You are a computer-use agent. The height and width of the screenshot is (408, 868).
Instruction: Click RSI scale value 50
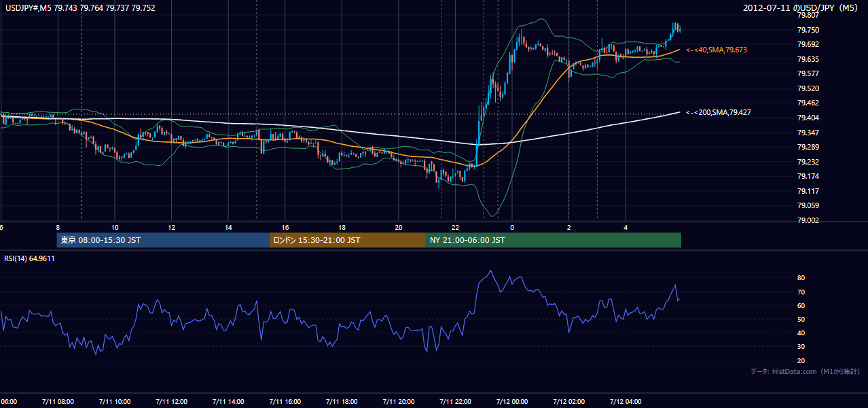801,319
